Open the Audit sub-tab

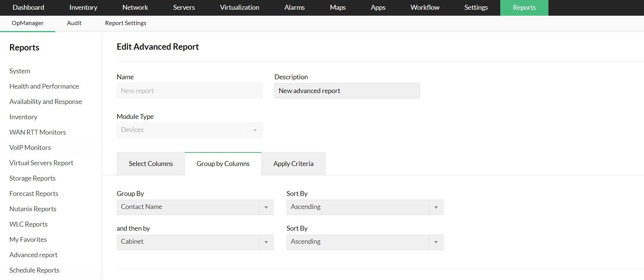[x=74, y=23]
